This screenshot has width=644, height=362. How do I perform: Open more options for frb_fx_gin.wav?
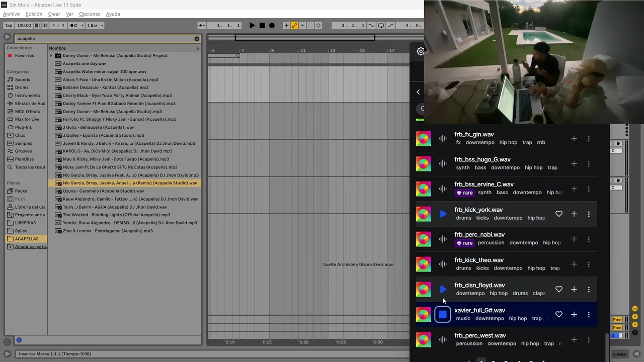tap(589, 139)
